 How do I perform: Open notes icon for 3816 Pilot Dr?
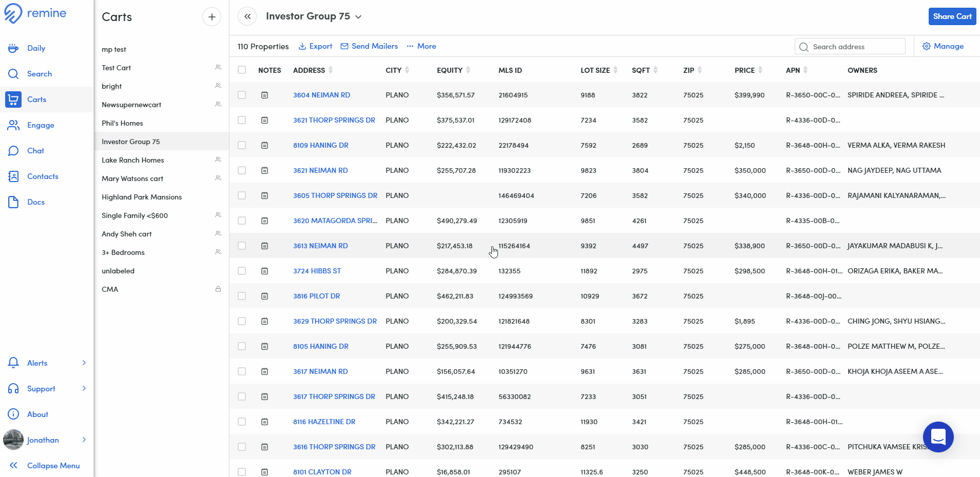[x=264, y=296]
